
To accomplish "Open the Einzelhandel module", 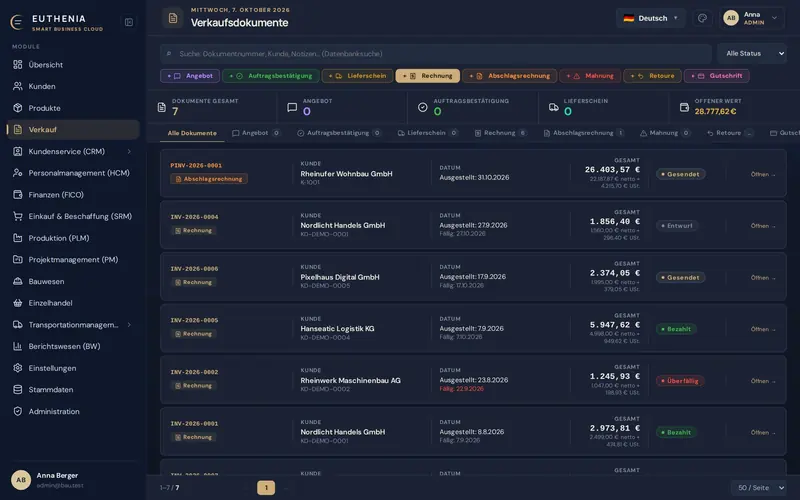I will pos(73,303).
